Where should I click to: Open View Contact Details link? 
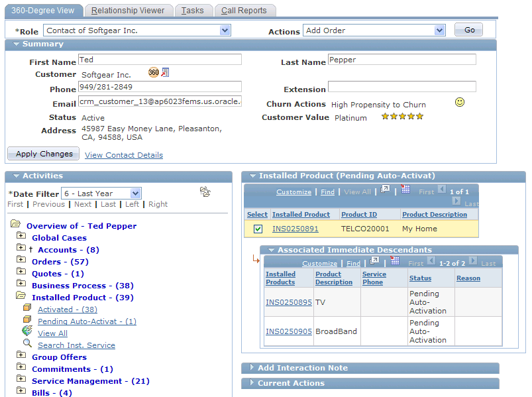124,155
